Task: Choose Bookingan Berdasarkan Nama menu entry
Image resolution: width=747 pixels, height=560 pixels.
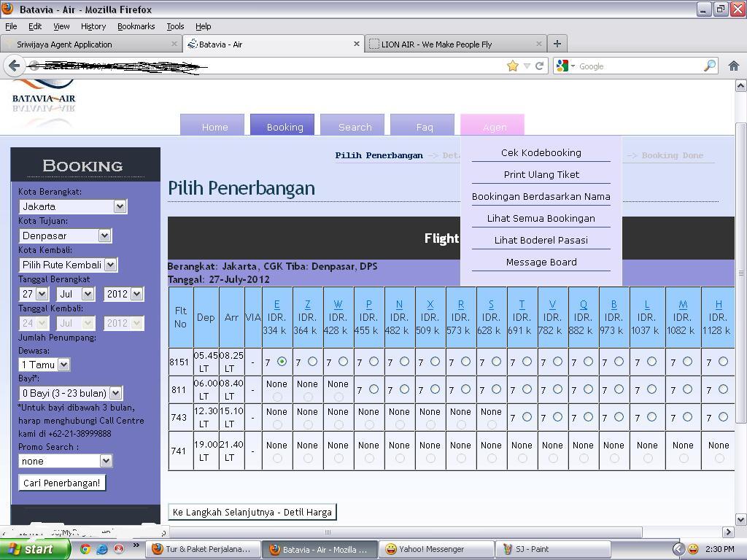Action: tap(541, 197)
